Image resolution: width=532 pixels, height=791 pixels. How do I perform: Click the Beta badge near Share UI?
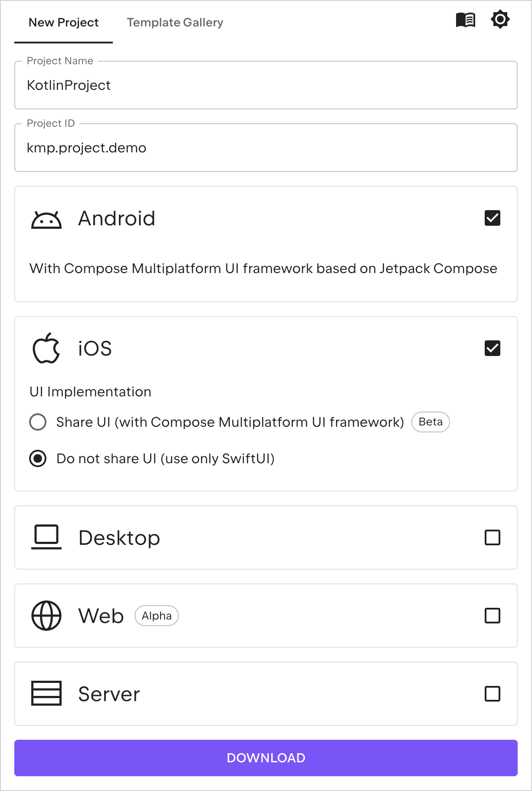tap(430, 422)
